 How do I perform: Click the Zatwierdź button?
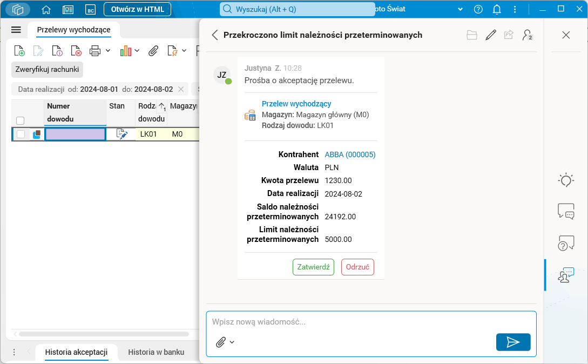(313, 267)
